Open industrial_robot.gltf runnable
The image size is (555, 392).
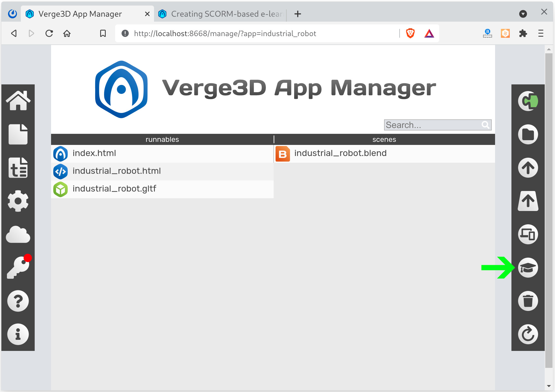[162, 189]
